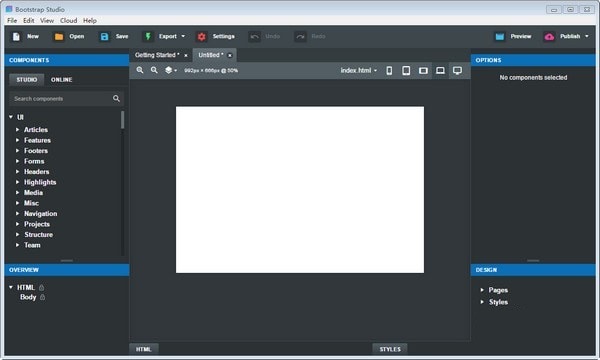Screen dimensions: 600x360
Task: Close the Getting Started tab
Action: click(x=186, y=55)
